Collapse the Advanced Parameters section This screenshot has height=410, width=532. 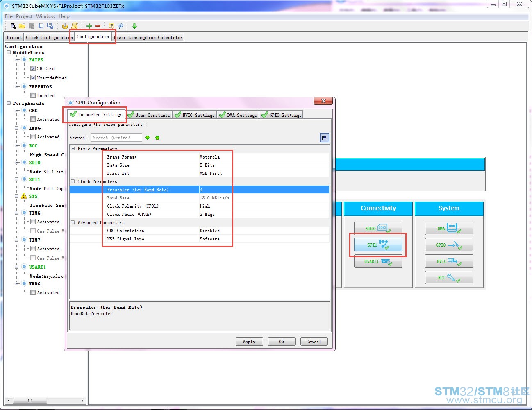click(73, 222)
